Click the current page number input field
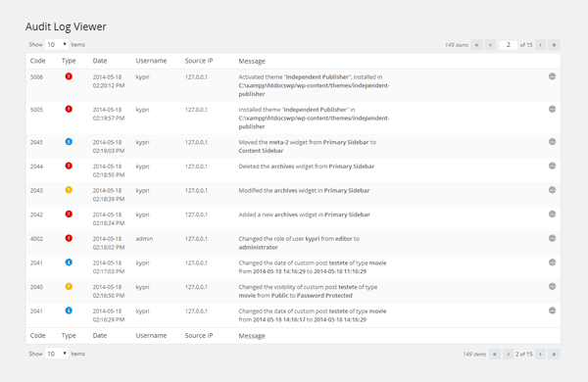Image resolution: width=588 pixels, height=382 pixels. [508, 45]
